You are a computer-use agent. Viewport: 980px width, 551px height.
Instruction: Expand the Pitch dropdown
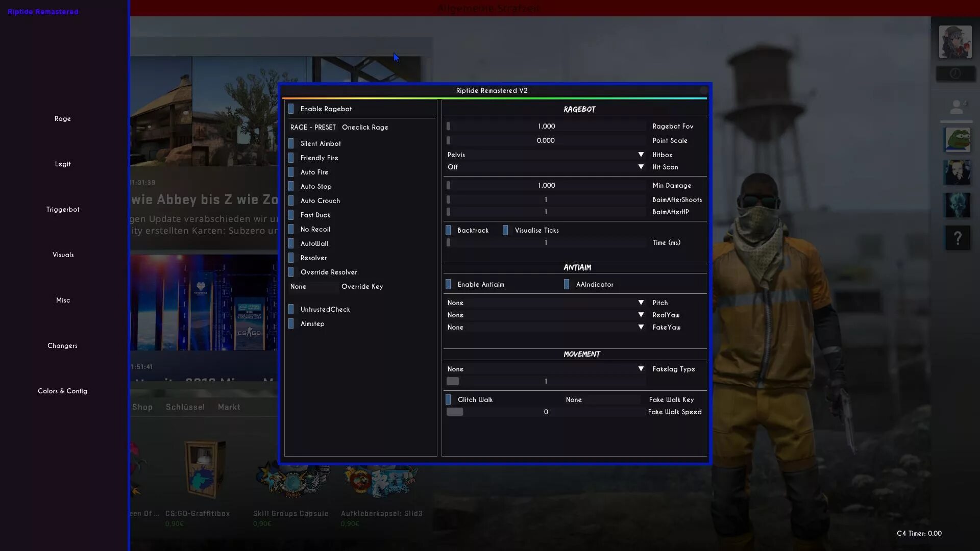[x=545, y=303]
